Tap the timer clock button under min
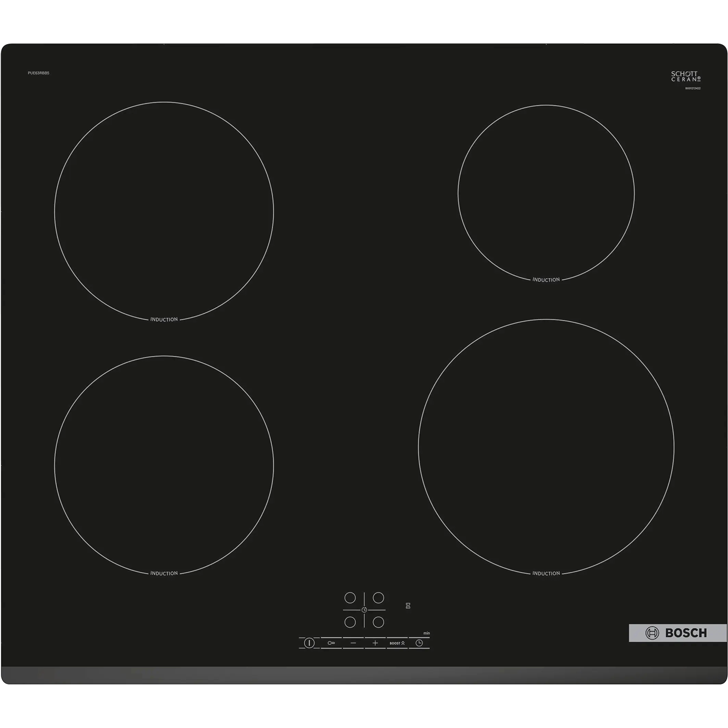 click(419, 643)
